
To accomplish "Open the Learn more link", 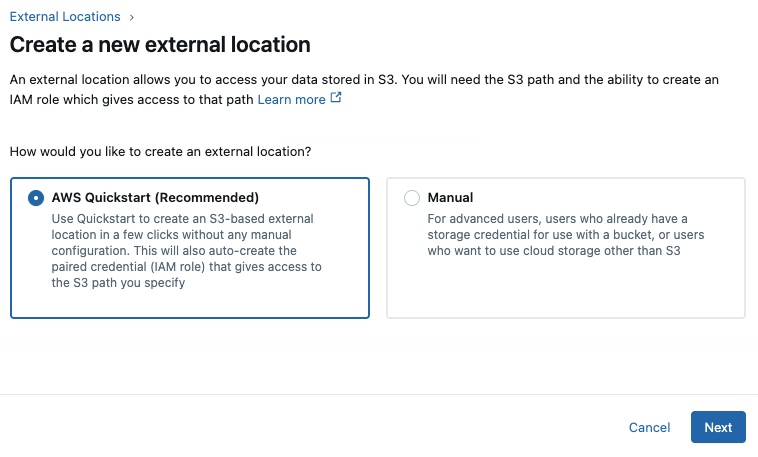I will click(291, 99).
